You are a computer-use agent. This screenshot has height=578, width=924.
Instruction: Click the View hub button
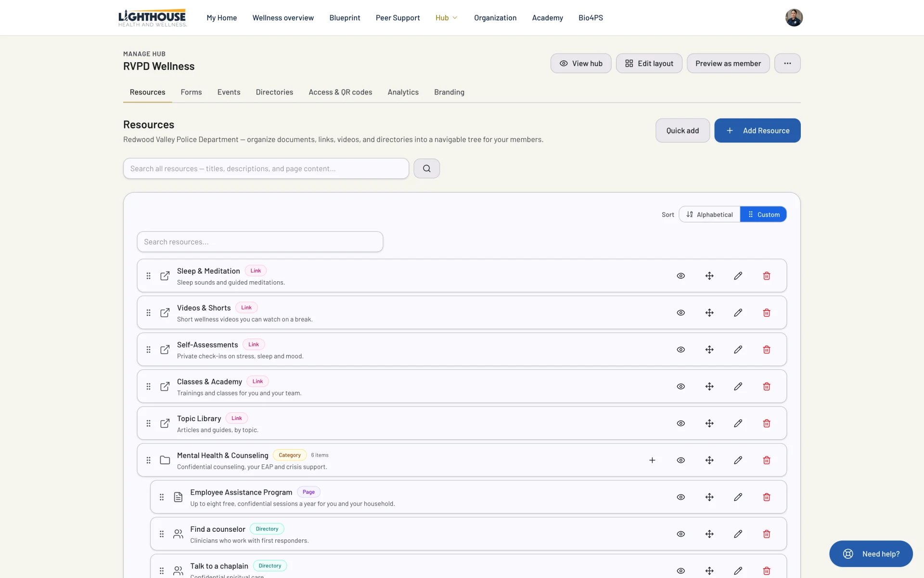(x=580, y=63)
